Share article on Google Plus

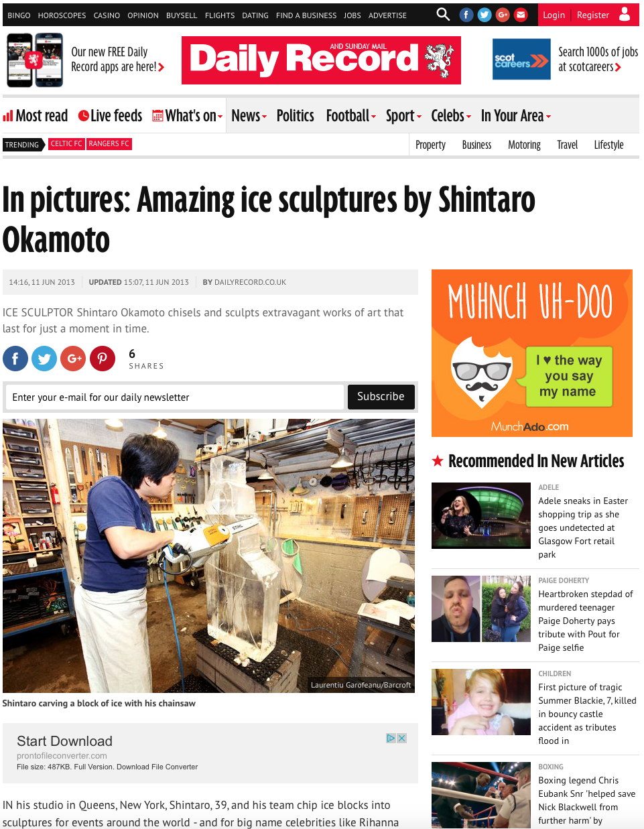click(x=73, y=359)
